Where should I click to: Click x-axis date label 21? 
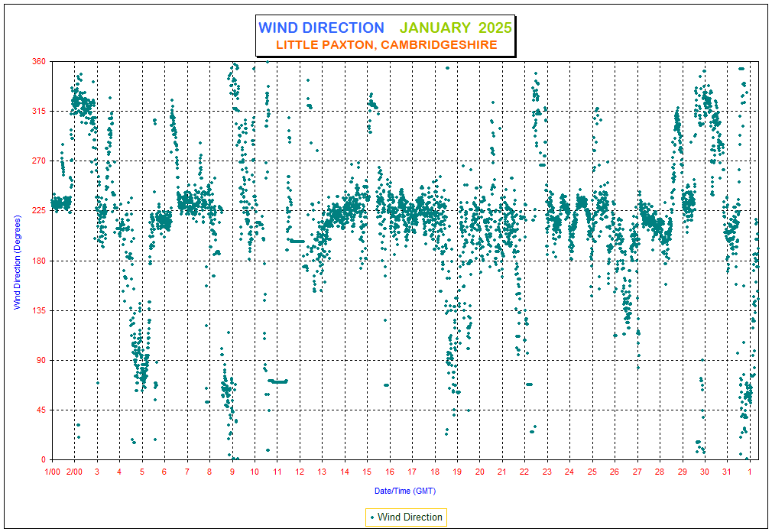tap(502, 472)
